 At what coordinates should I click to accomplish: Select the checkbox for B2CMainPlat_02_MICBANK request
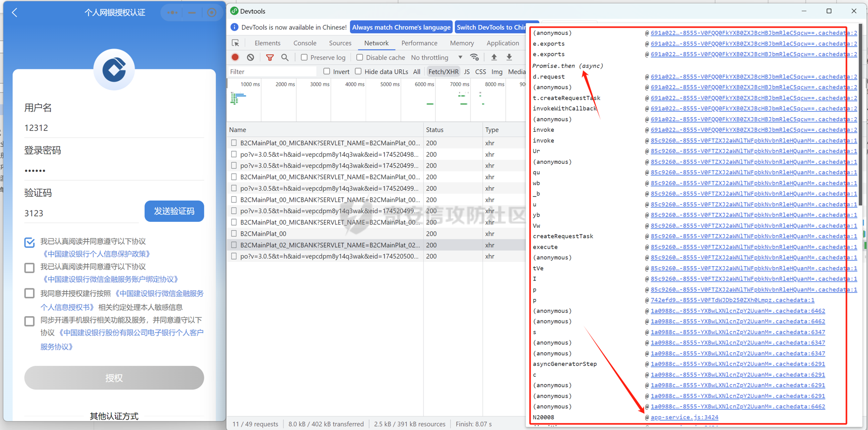(234, 245)
